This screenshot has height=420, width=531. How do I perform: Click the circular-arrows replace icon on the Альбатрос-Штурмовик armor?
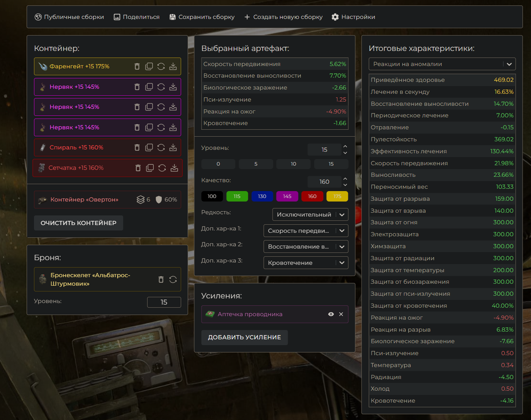[x=173, y=279]
